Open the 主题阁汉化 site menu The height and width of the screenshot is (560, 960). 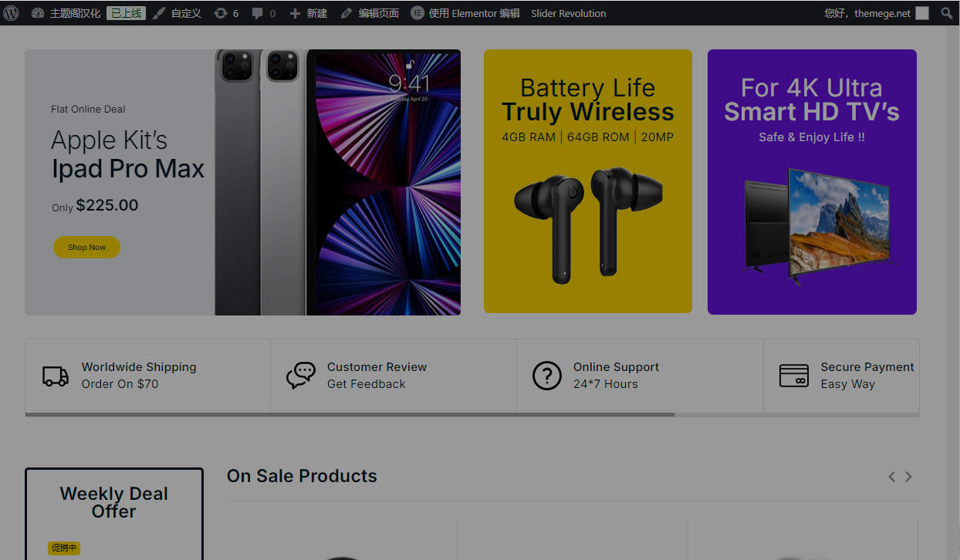coord(66,13)
